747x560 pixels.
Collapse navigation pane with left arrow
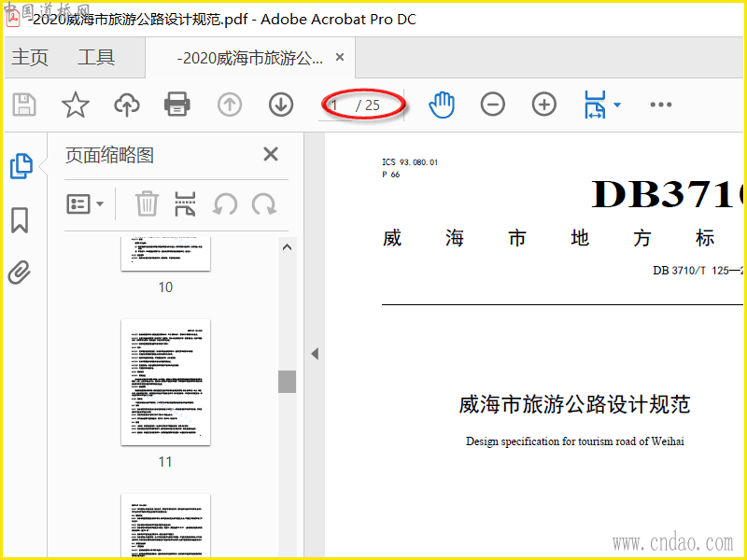coord(315,354)
